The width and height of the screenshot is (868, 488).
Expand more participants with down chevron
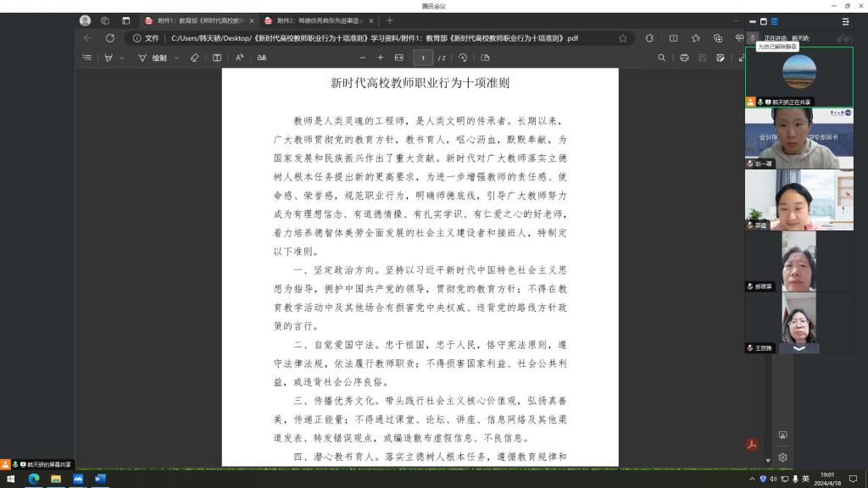(x=799, y=347)
